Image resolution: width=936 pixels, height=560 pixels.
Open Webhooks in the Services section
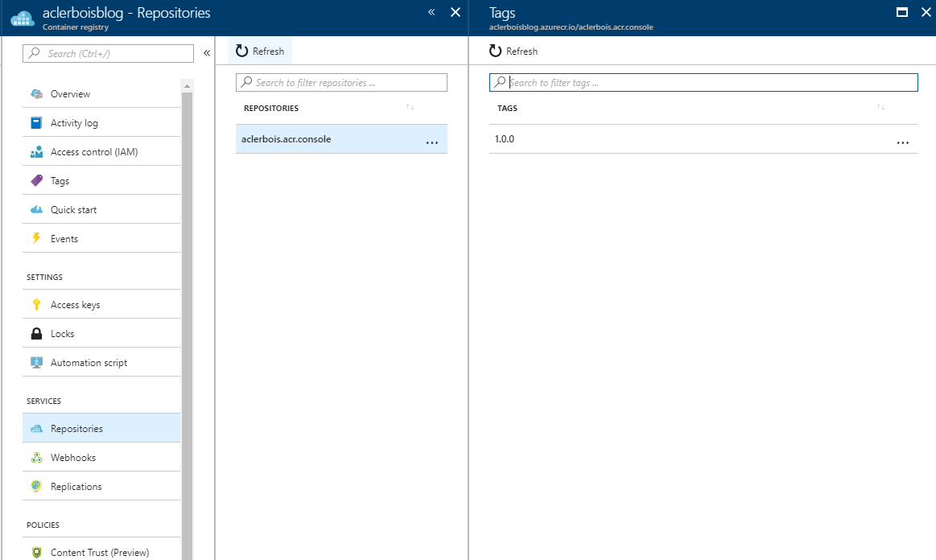coord(73,458)
